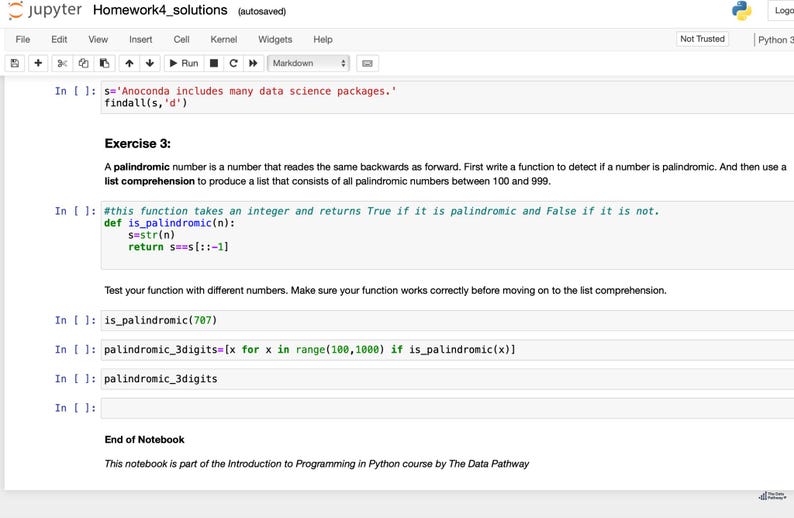This screenshot has width=794, height=518.
Task: Select the findall(s,'d') code cell
Action: (x=447, y=97)
